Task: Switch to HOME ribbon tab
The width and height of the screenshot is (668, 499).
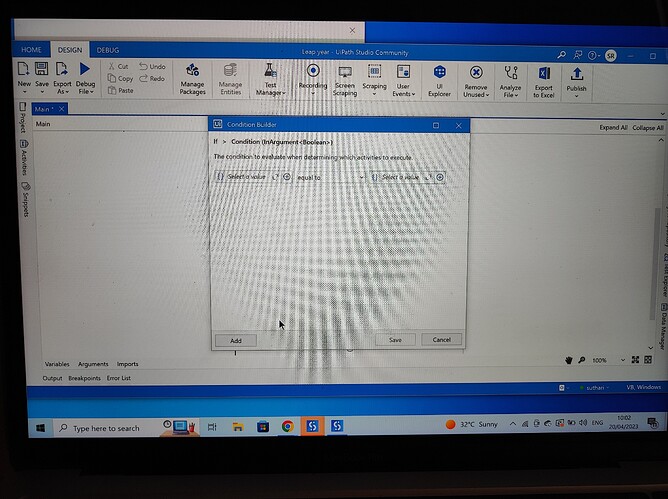Action: click(x=32, y=50)
